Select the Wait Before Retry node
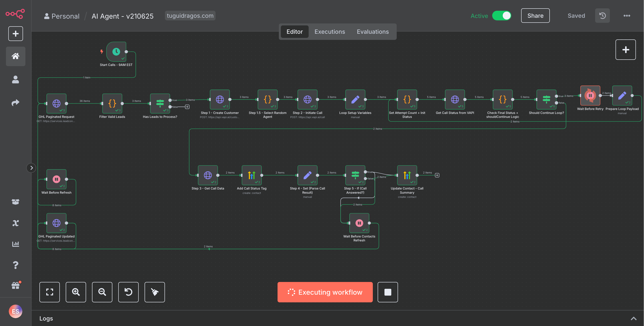This screenshot has height=326, width=644. coord(590,96)
